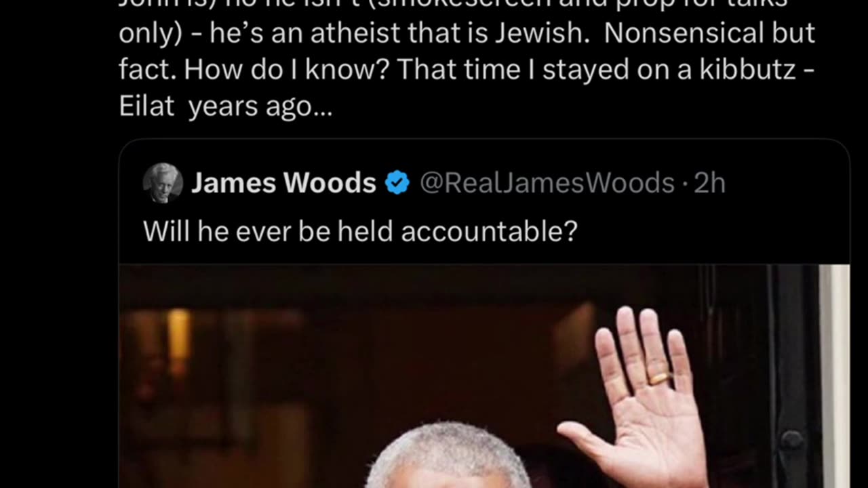
Task: Click the gray hair in the photo
Action: 448,454
